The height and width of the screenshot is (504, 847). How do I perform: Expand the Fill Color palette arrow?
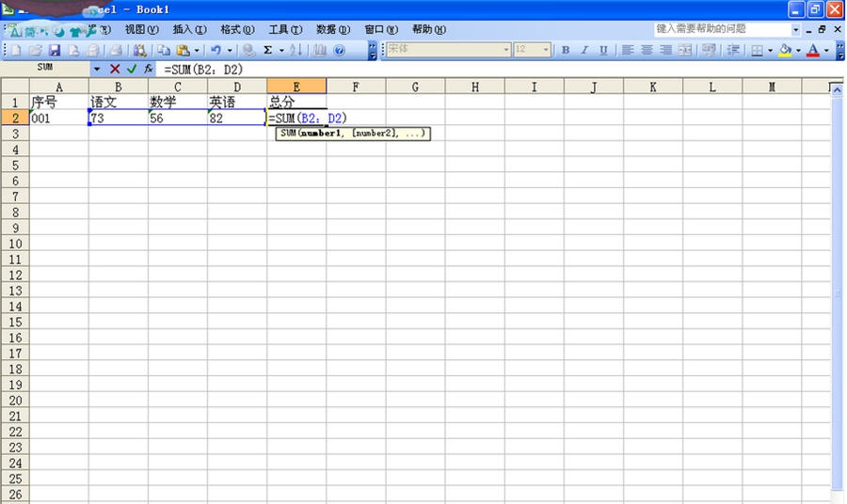pos(798,50)
